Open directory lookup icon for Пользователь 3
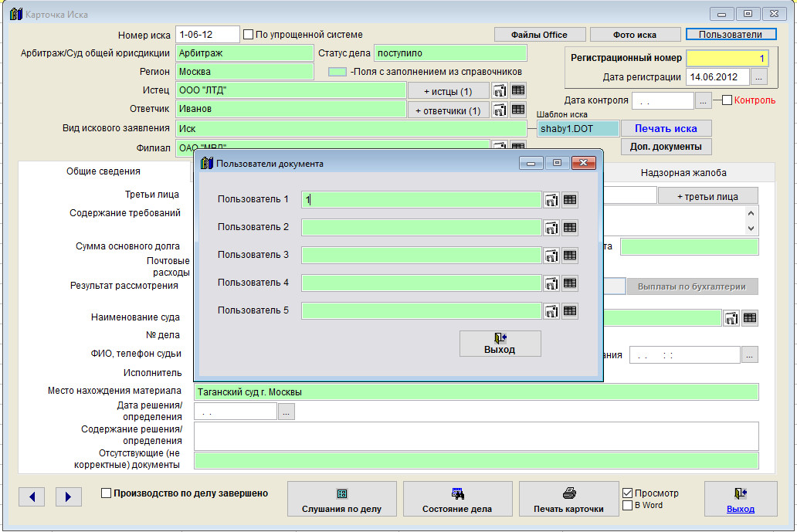The image size is (797, 532). pos(552,256)
